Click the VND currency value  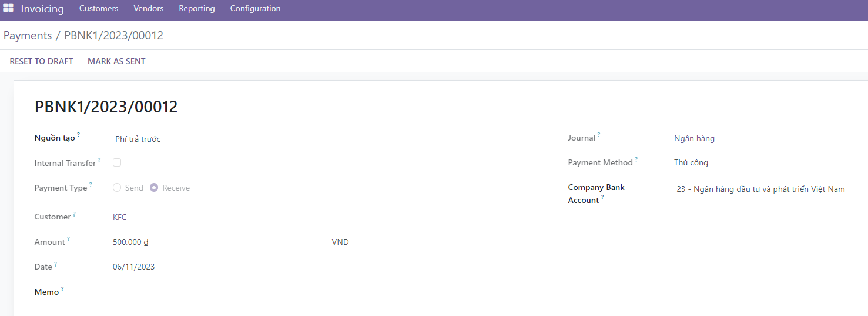pos(340,242)
